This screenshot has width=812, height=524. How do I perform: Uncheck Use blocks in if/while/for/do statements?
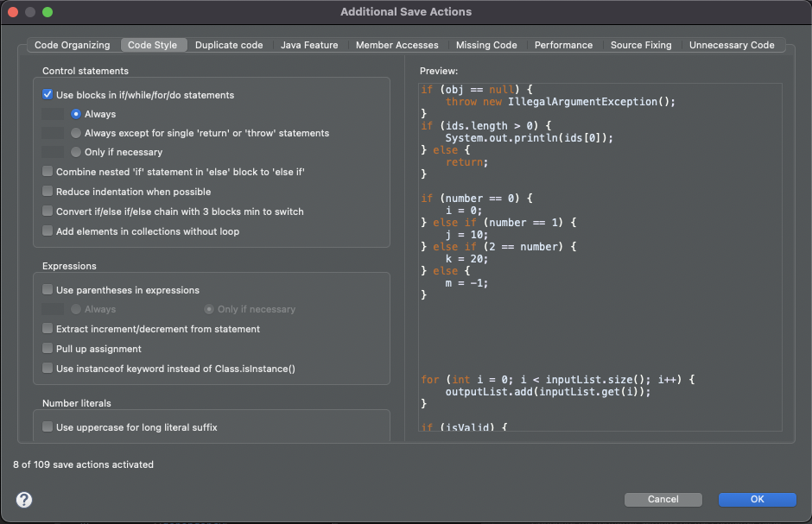pos(48,95)
